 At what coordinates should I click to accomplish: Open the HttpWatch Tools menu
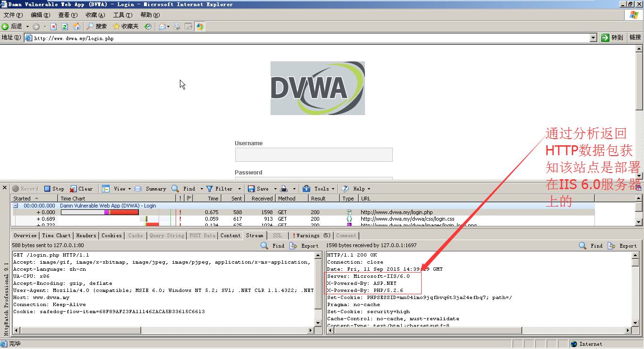click(319, 189)
